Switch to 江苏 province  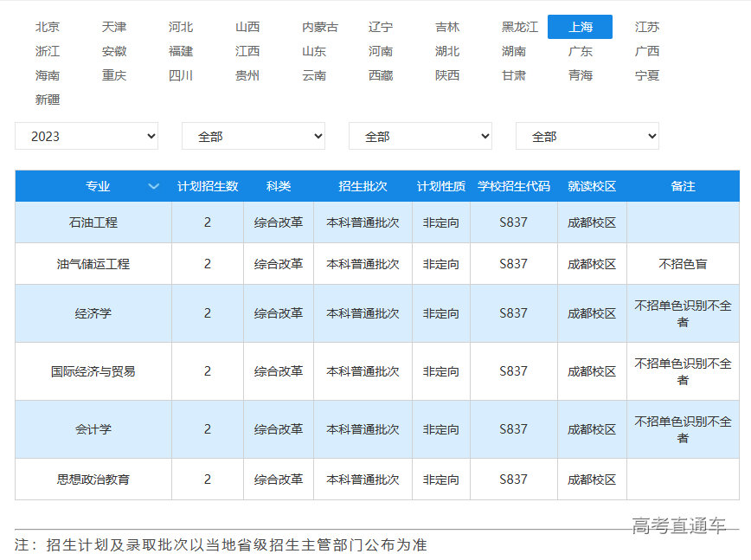click(x=647, y=27)
